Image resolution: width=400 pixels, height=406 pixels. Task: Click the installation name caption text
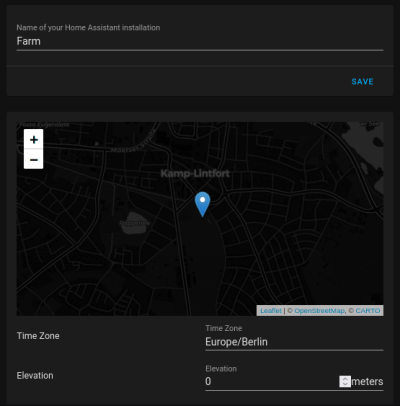tap(88, 28)
